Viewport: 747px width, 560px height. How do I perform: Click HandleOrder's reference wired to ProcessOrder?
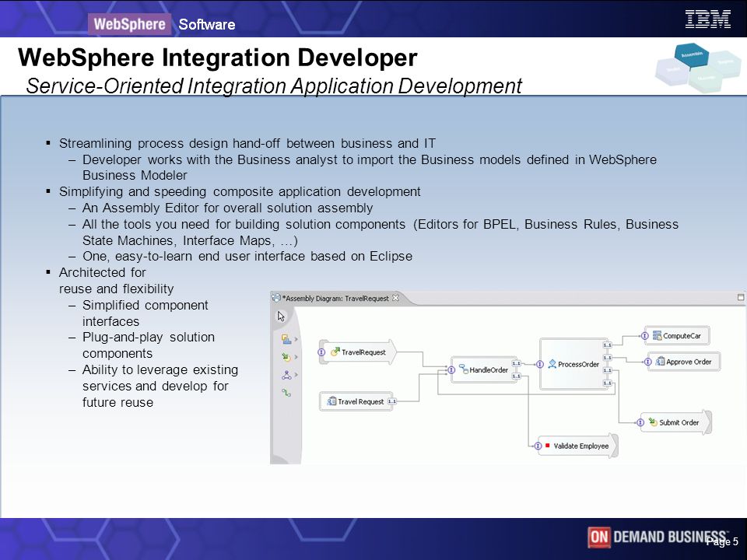(x=516, y=363)
